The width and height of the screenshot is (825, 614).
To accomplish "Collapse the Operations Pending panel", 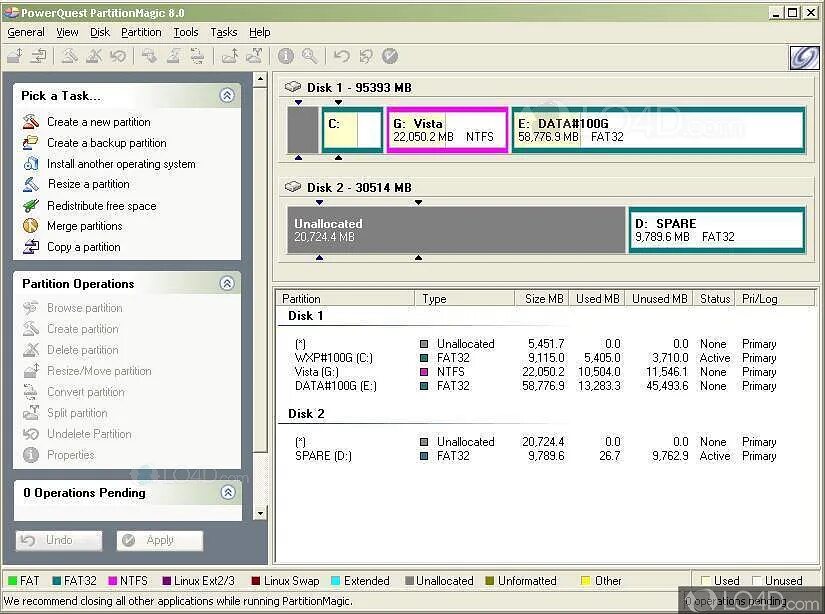I will tap(227, 492).
